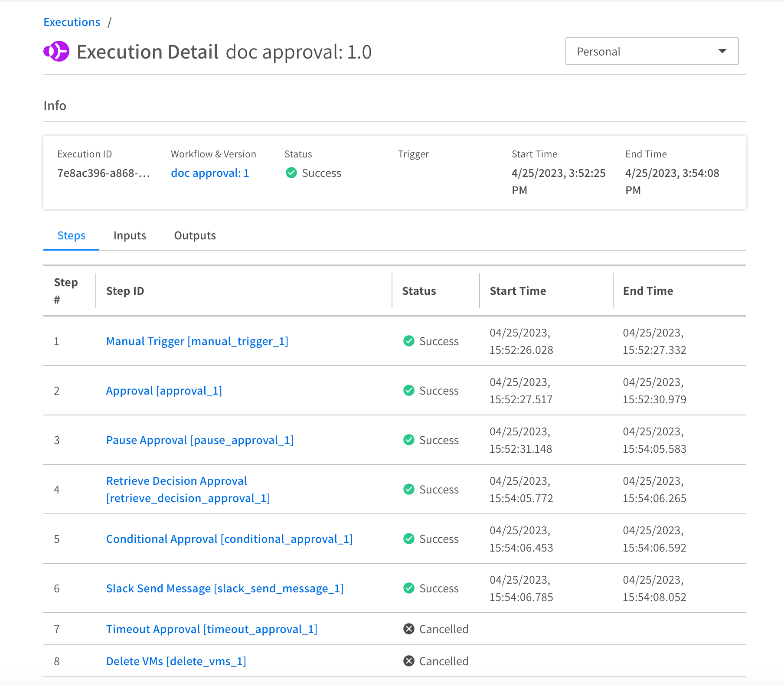Go back to Executions via breadcrumb
784x686 pixels.
tap(72, 22)
